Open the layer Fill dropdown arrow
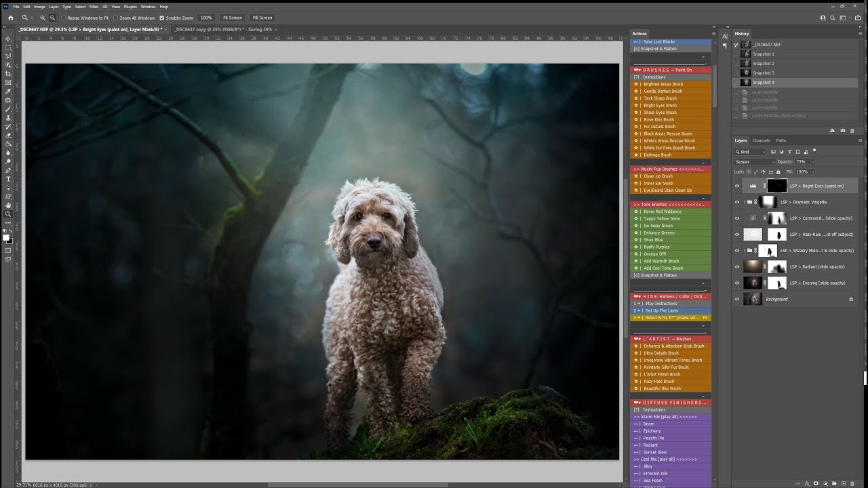Screen dimensions: 868x488 pyautogui.click(x=813, y=172)
